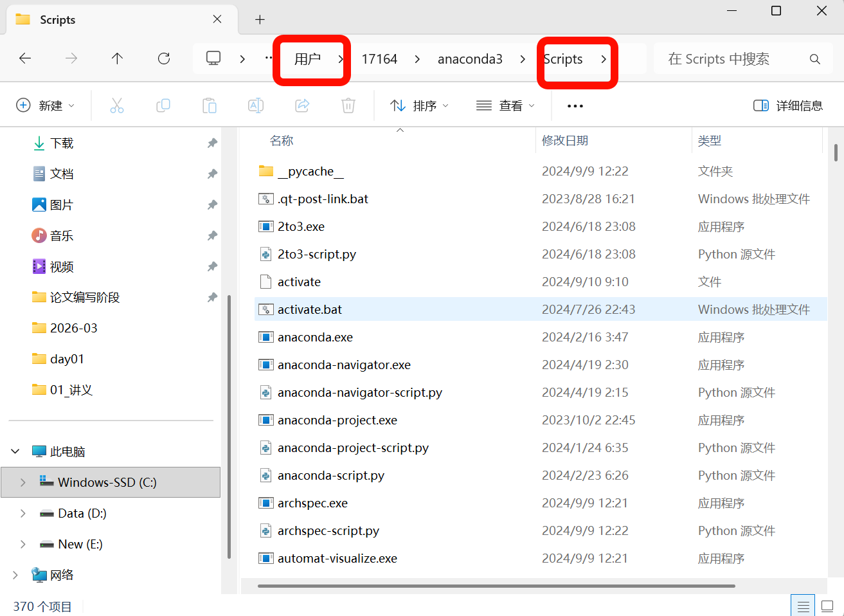Viewport: 844px width, 616px height.
Task: Open the 01_讲义 folder in sidebar
Action: point(62,390)
